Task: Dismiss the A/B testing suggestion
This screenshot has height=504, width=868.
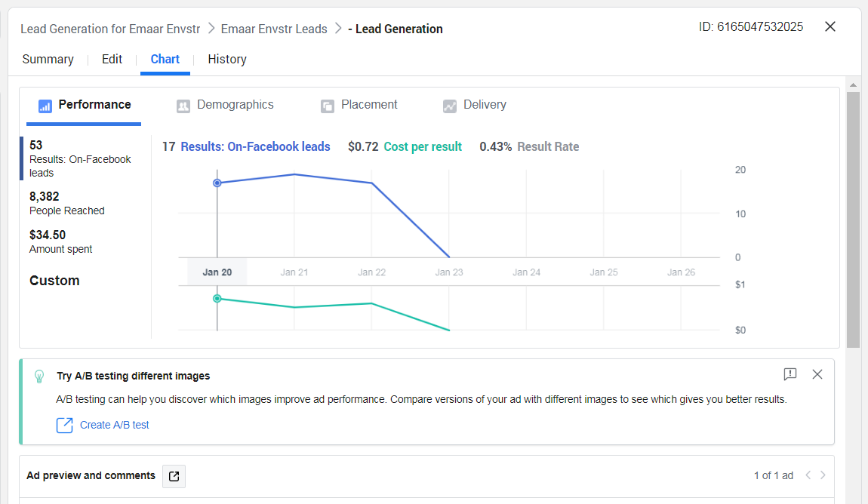Action: pos(817,374)
